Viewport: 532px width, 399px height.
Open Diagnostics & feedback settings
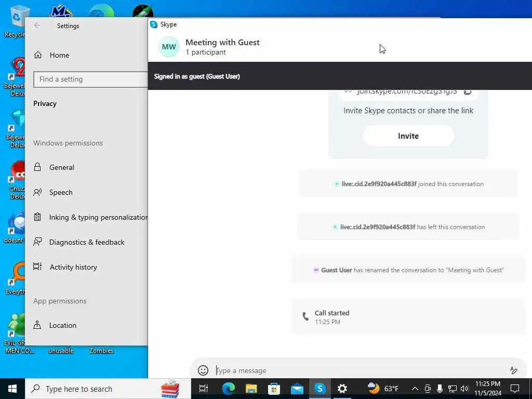pyautogui.click(x=87, y=242)
